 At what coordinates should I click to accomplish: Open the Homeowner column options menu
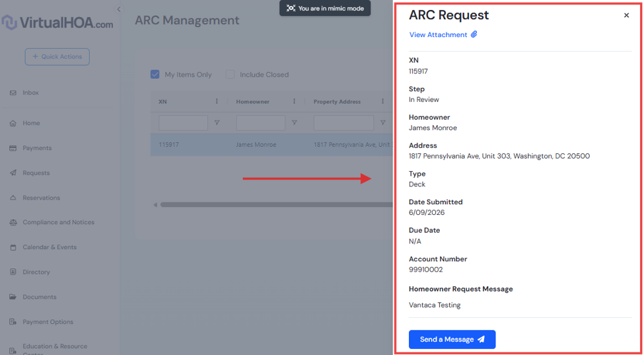pos(294,102)
